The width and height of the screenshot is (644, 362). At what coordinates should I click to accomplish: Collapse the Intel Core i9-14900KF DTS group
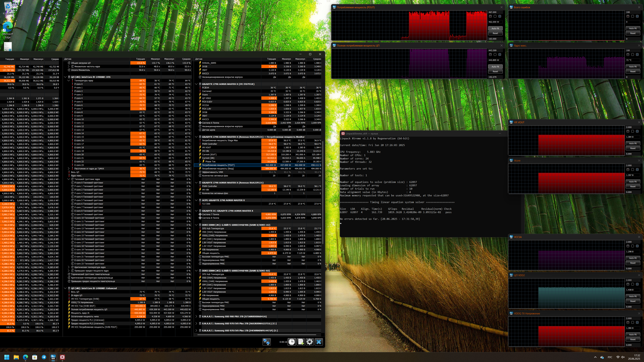[x=65, y=77]
